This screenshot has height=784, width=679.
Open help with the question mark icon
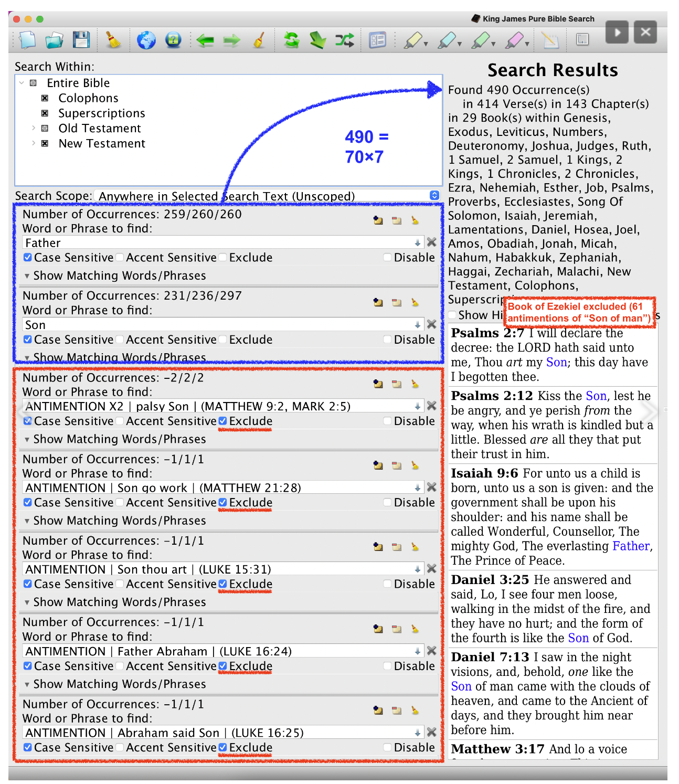click(173, 40)
